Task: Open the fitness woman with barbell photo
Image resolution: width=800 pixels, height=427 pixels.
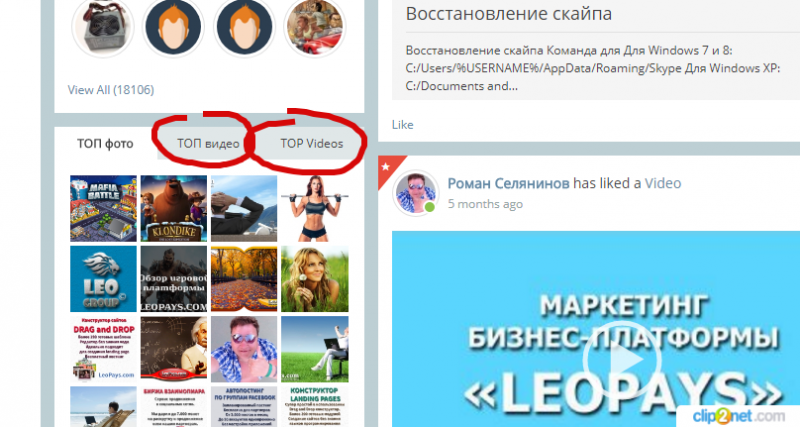Action: pos(315,209)
